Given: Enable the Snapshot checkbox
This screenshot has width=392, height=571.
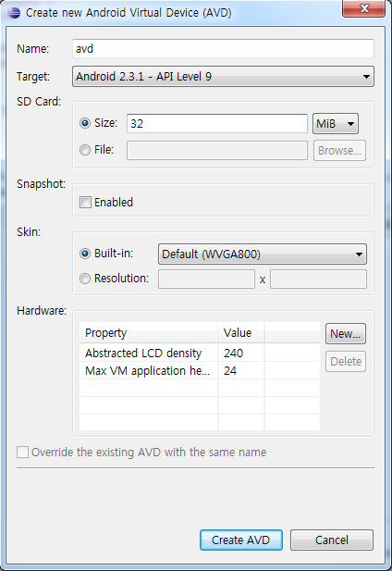Looking at the screenshot, I should [x=85, y=202].
